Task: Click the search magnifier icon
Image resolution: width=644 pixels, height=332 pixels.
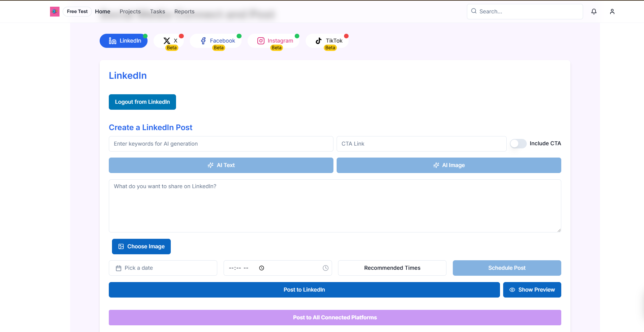Action: click(x=474, y=11)
